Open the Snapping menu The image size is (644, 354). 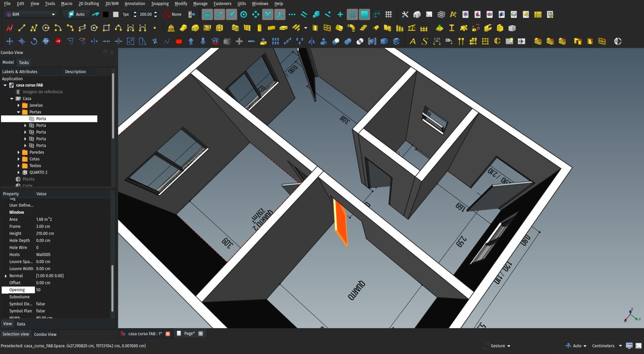click(160, 4)
